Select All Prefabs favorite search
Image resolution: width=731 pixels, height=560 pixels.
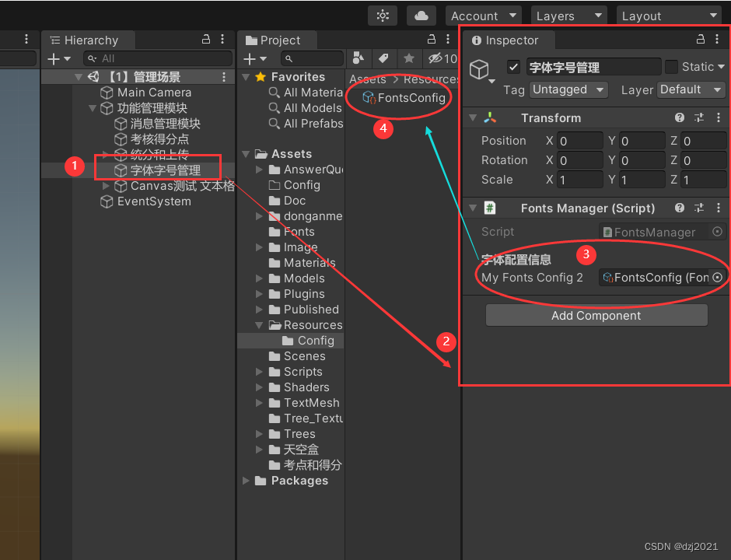click(x=306, y=124)
